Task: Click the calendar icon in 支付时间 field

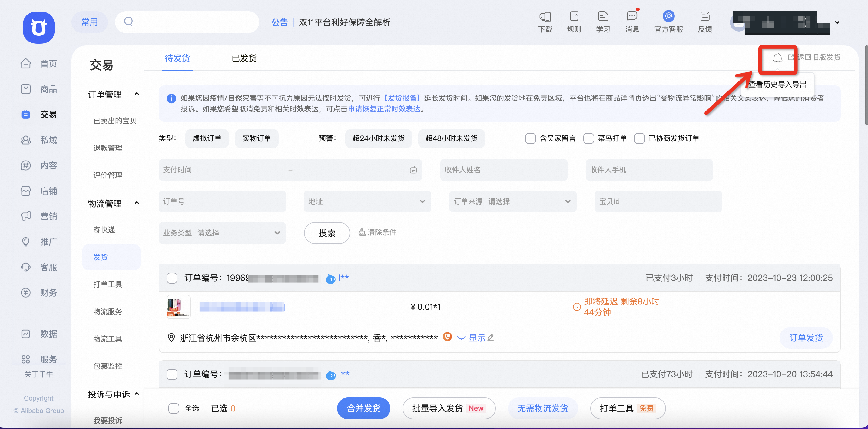Action: (x=413, y=170)
